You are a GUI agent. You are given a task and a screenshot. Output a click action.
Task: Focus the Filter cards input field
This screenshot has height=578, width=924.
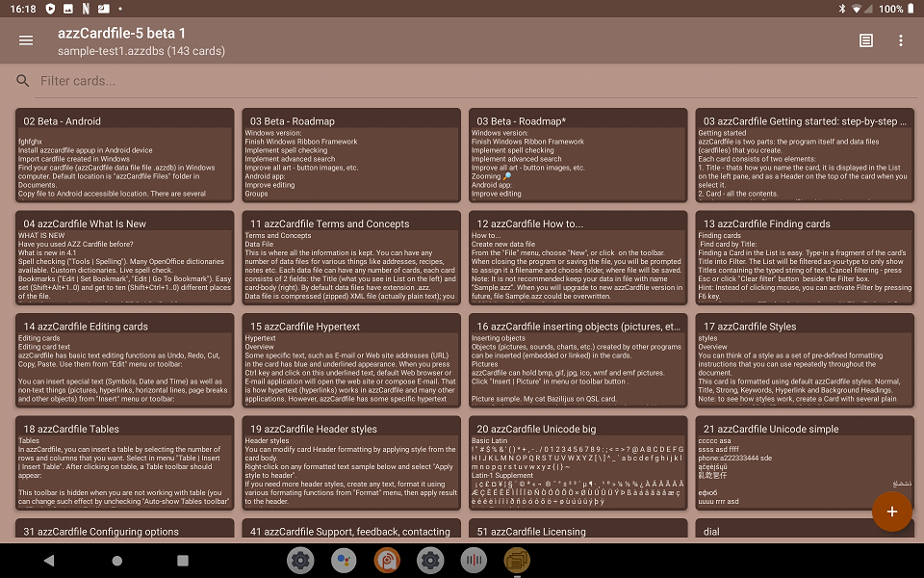(478, 81)
